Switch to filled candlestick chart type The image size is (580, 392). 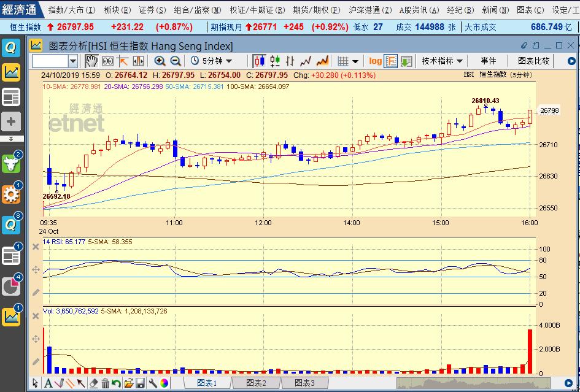pyautogui.click(x=259, y=61)
